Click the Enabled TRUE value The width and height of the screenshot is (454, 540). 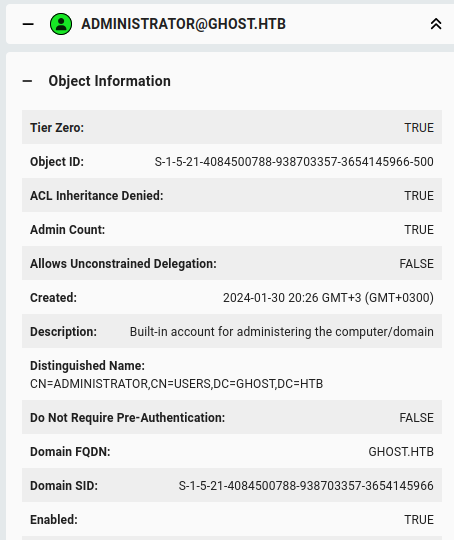(419, 520)
